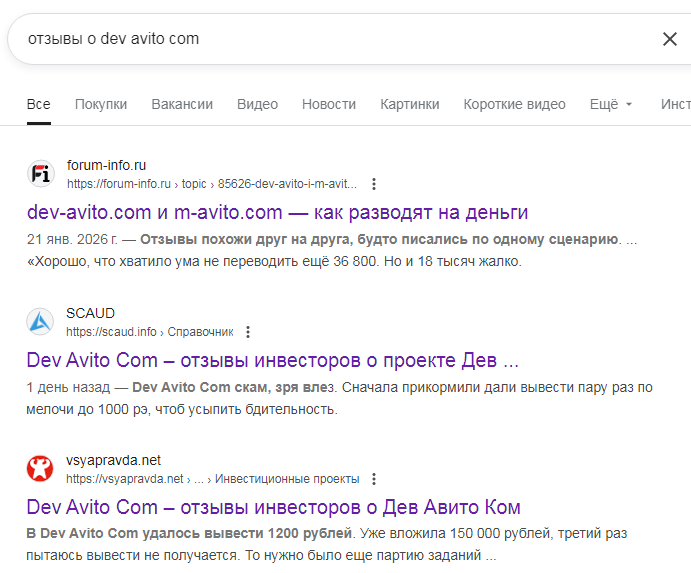This screenshot has width=691, height=573.
Task: Open 'dev-avito.com и m-avito.com' result link
Action: tap(277, 212)
